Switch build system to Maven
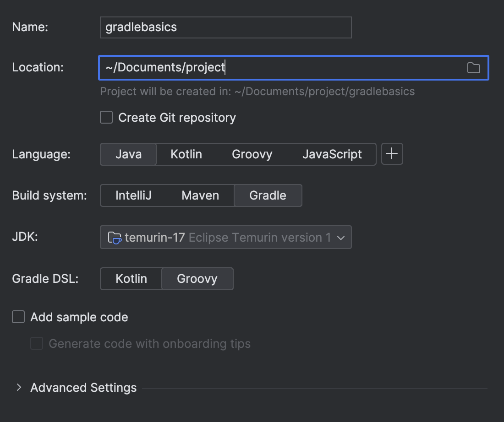The height and width of the screenshot is (422, 504). (x=200, y=195)
